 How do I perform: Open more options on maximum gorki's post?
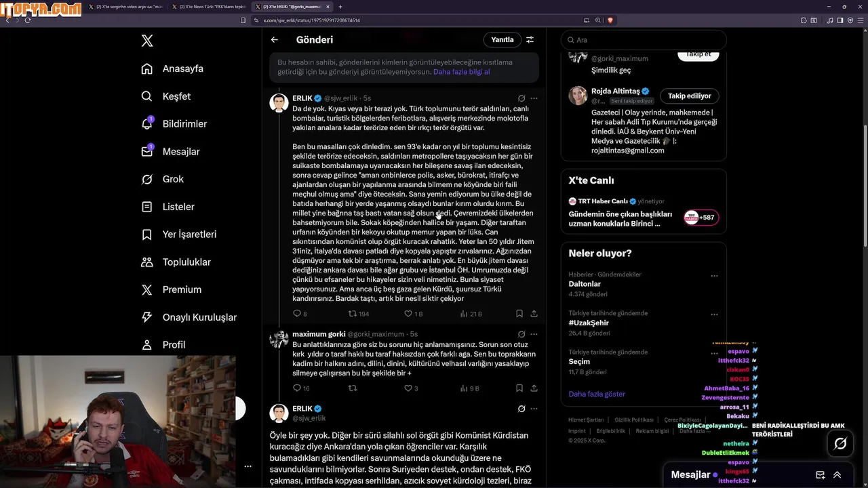pos(534,334)
